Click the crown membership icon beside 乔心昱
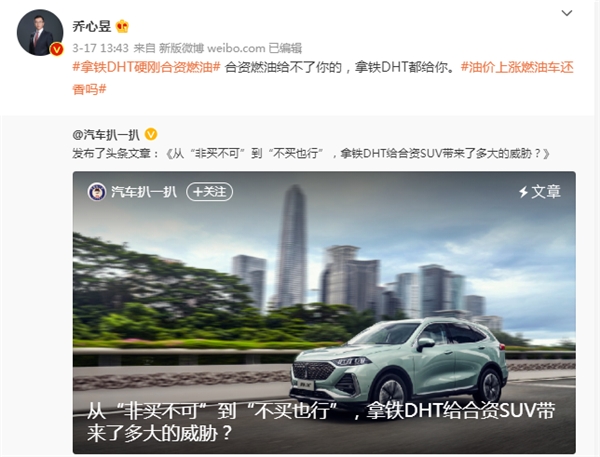The width and height of the screenshot is (600, 457). pyautogui.click(x=122, y=26)
